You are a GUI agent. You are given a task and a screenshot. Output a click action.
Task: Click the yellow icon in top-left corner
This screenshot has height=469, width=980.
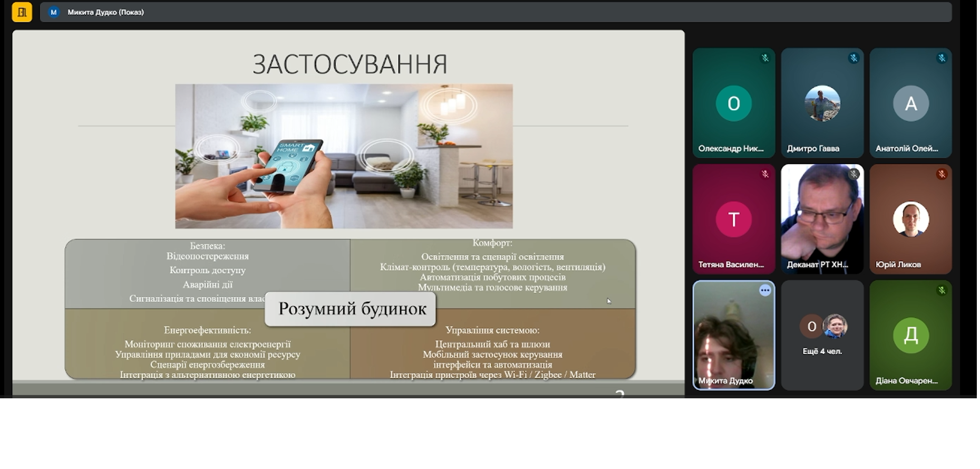(22, 12)
